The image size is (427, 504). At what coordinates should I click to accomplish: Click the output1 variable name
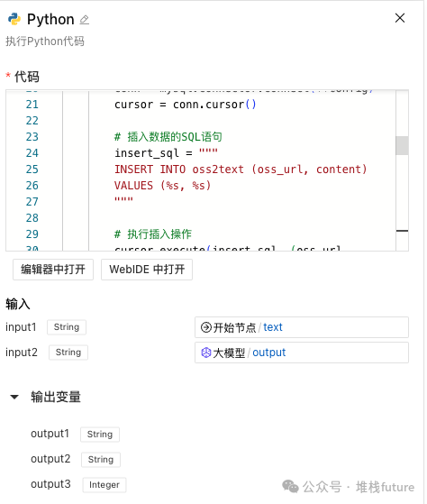[x=50, y=434]
